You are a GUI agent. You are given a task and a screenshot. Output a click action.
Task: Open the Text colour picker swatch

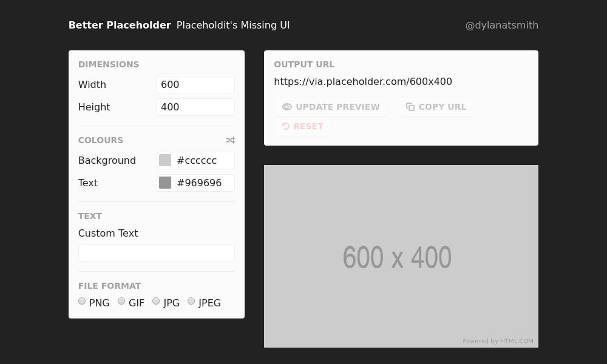[165, 183]
